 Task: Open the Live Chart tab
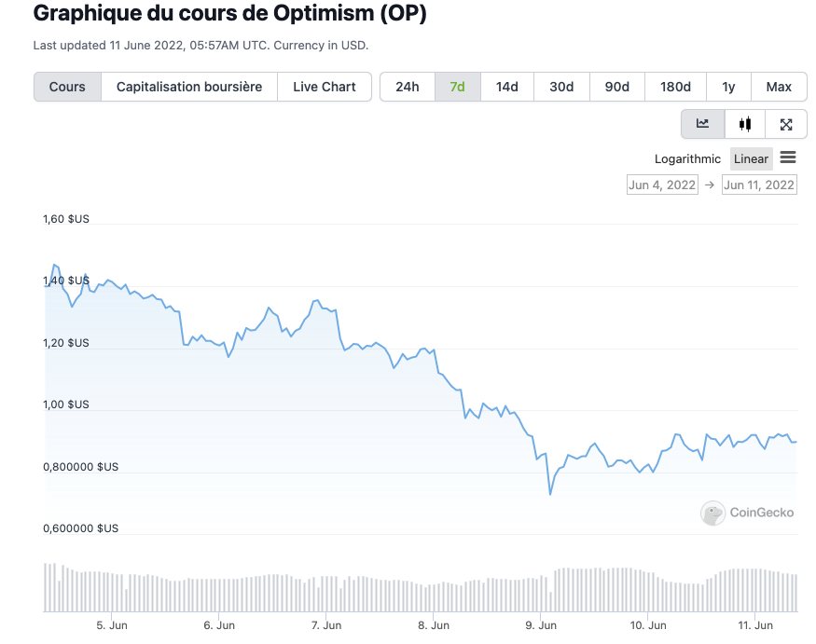click(x=325, y=87)
